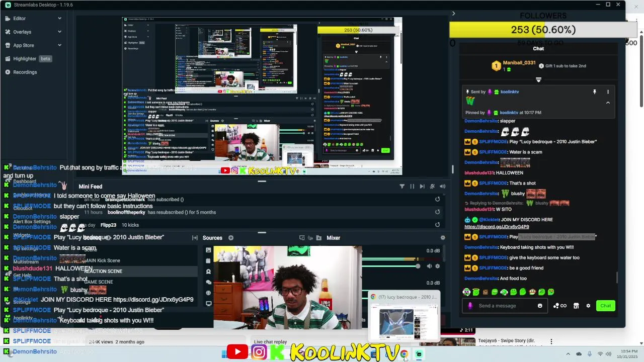Select the GAME SCENE scene
644x362 pixels.
click(x=99, y=282)
